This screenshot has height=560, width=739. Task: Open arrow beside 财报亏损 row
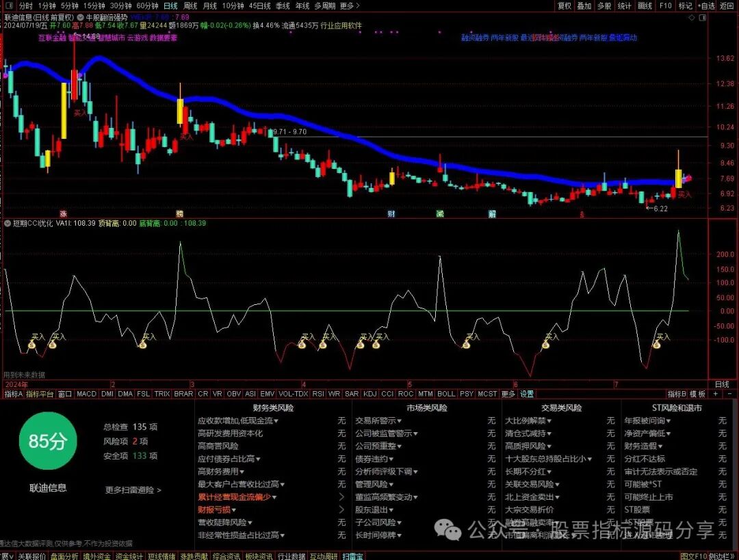point(341,509)
